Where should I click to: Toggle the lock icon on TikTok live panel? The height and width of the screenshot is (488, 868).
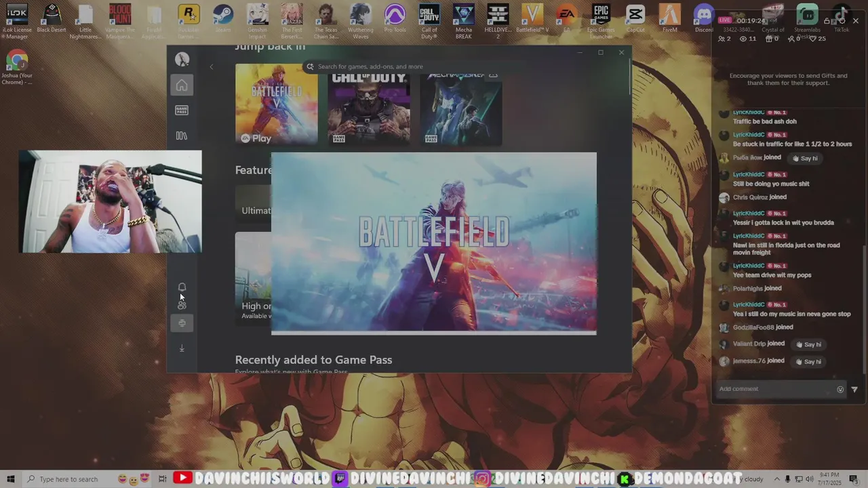(x=827, y=21)
